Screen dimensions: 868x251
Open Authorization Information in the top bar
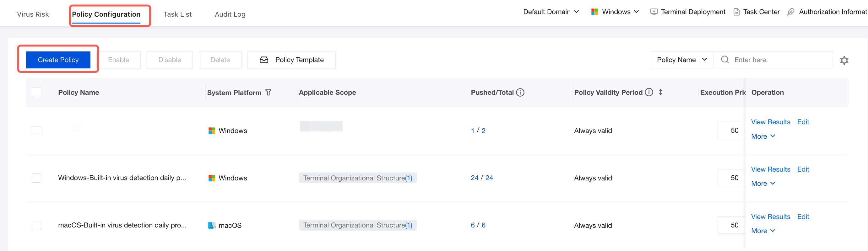click(x=827, y=12)
